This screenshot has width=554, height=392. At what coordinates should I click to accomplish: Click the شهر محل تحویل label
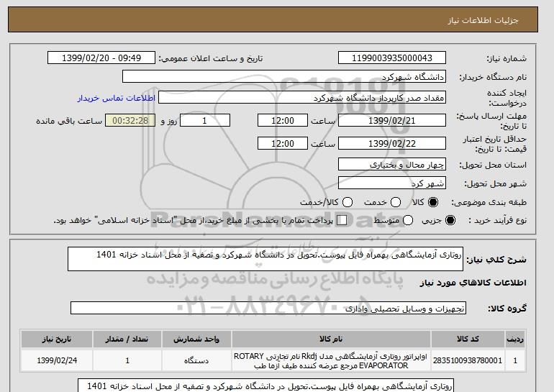click(x=495, y=183)
